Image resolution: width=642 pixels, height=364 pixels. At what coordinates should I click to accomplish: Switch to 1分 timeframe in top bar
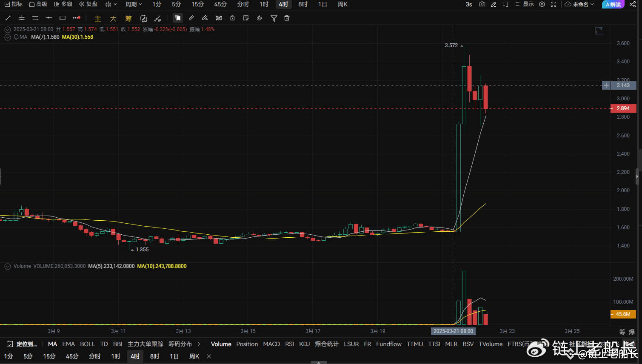point(157,4)
